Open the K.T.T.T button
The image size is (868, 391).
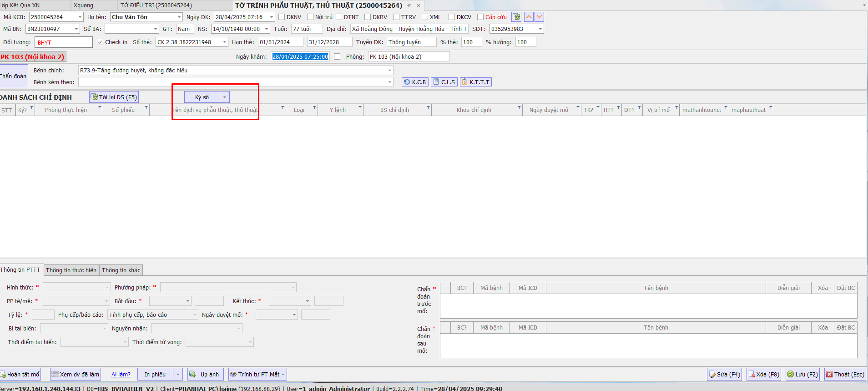coord(476,82)
